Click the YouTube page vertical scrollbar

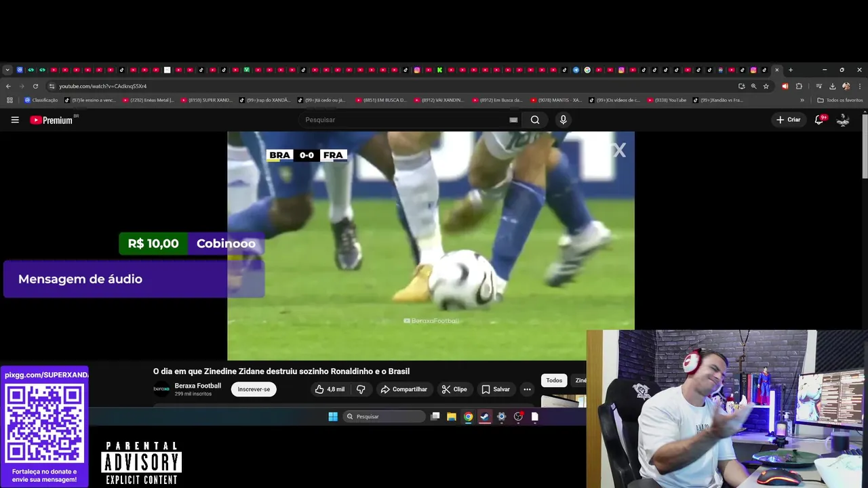pyautogui.click(x=865, y=146)
